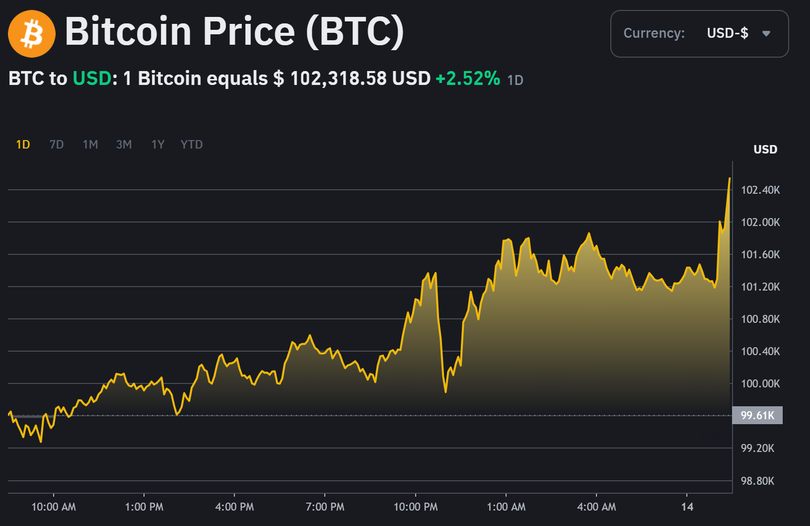810x526 pixels.
Task: Click the 102.40K price axis label
Action: point(757,190)
